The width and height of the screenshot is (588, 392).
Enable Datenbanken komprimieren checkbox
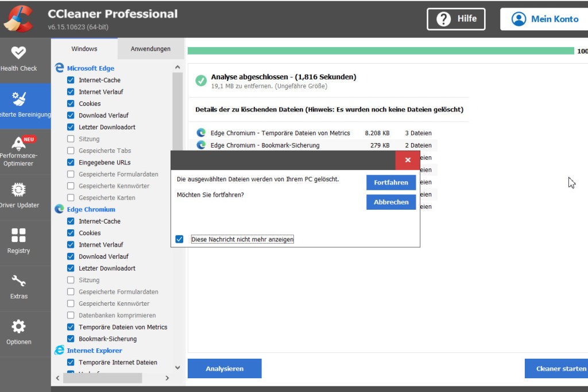click(71, 315)
